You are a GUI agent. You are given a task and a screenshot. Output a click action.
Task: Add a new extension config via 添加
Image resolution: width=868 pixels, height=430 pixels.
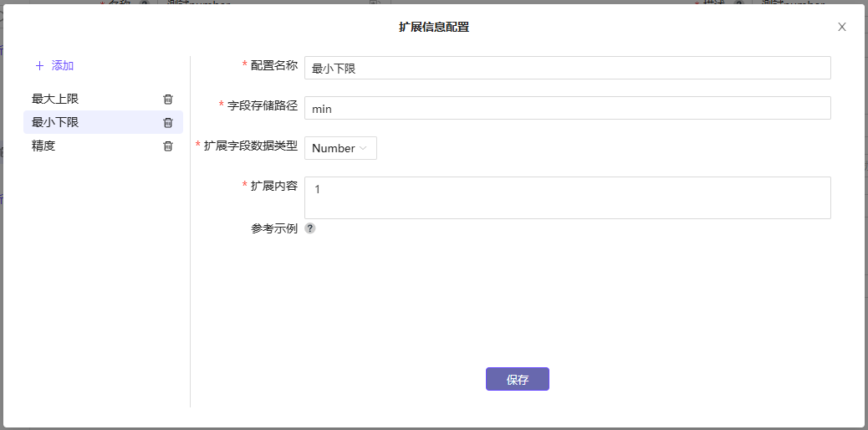point(54,66)
